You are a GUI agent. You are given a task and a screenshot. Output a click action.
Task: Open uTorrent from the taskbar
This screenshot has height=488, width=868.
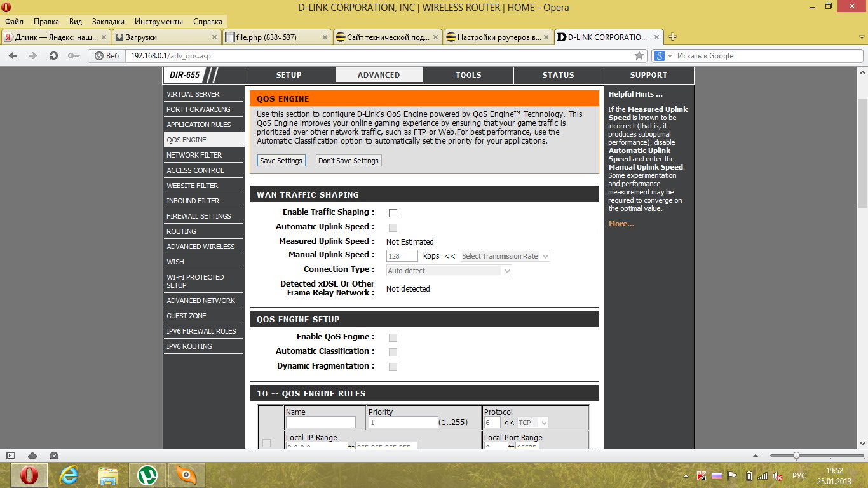(x=147, y=475)
